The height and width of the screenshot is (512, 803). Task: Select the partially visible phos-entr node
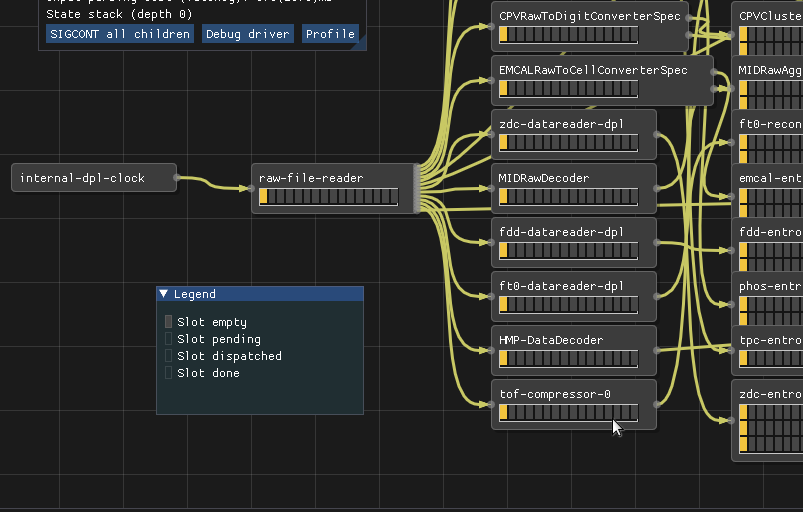pos(767,299)
